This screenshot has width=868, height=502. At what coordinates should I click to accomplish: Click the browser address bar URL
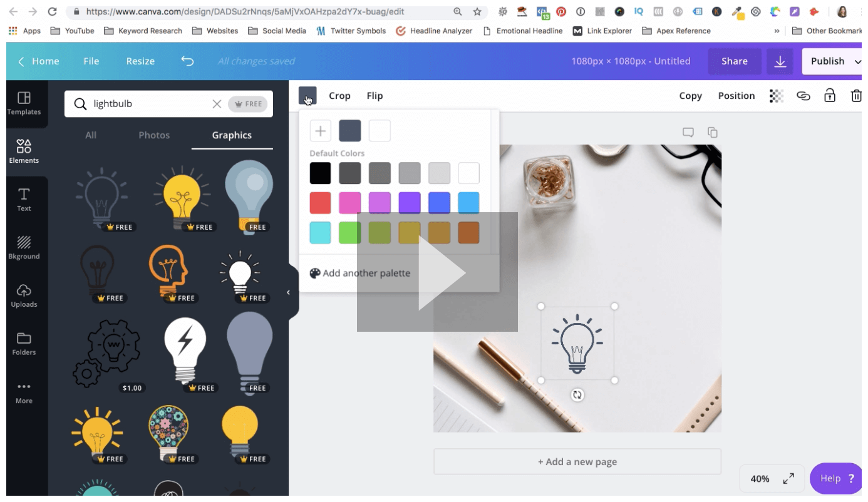point(245,11)
